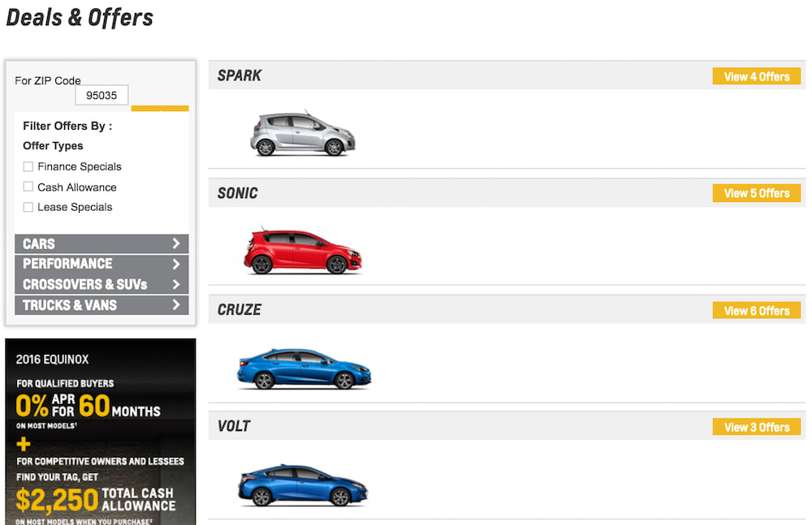Expand the CARS category arrow

tap(176, 243)
